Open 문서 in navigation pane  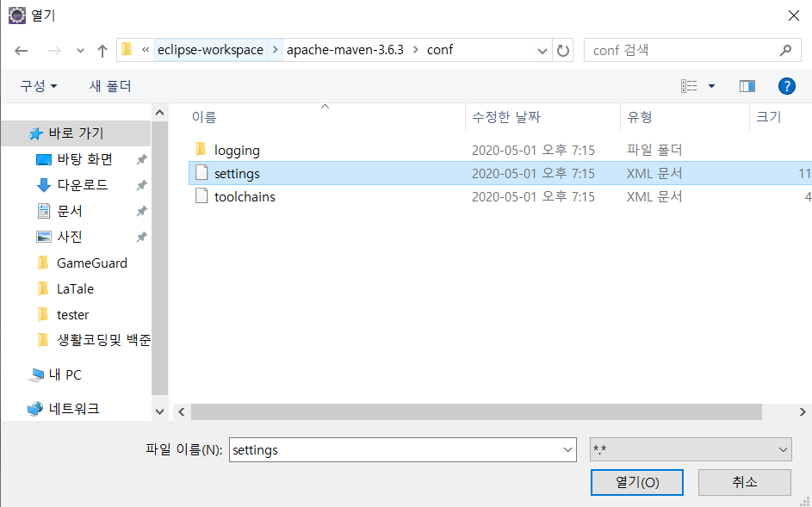(x=70, y=211)
